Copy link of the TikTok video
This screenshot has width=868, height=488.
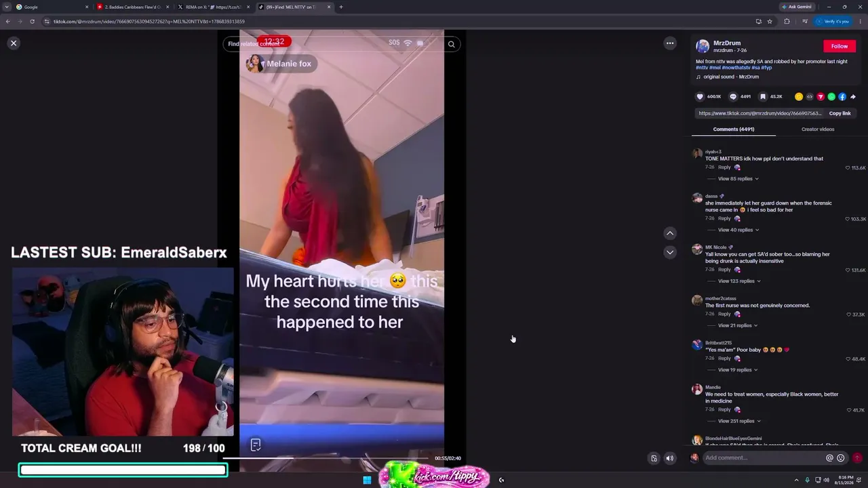840,113
